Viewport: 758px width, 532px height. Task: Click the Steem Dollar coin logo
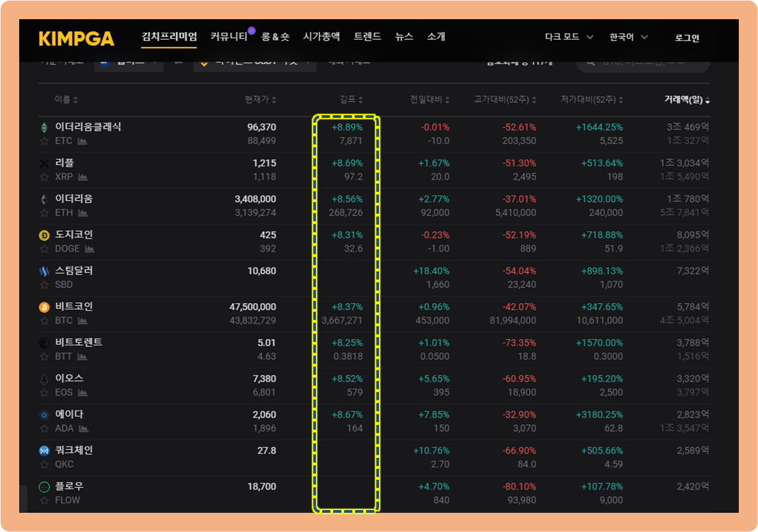(x=44, y=271)
